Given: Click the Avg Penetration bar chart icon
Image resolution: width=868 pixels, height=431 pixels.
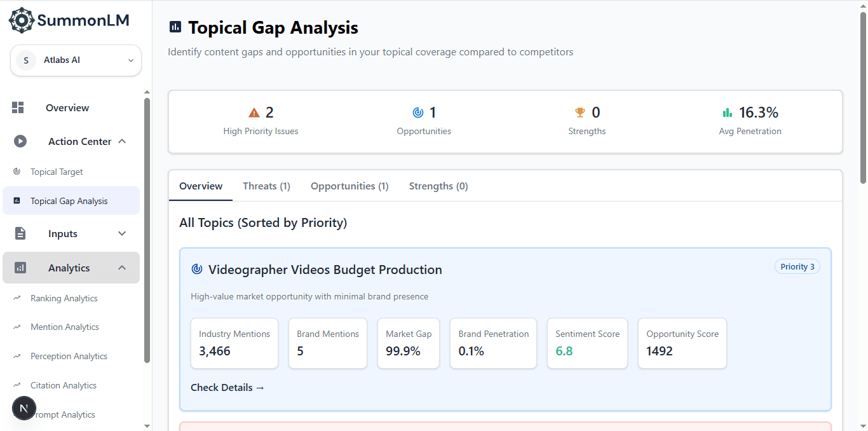Looking at the screenshot, I should click(x=728, y=113).
